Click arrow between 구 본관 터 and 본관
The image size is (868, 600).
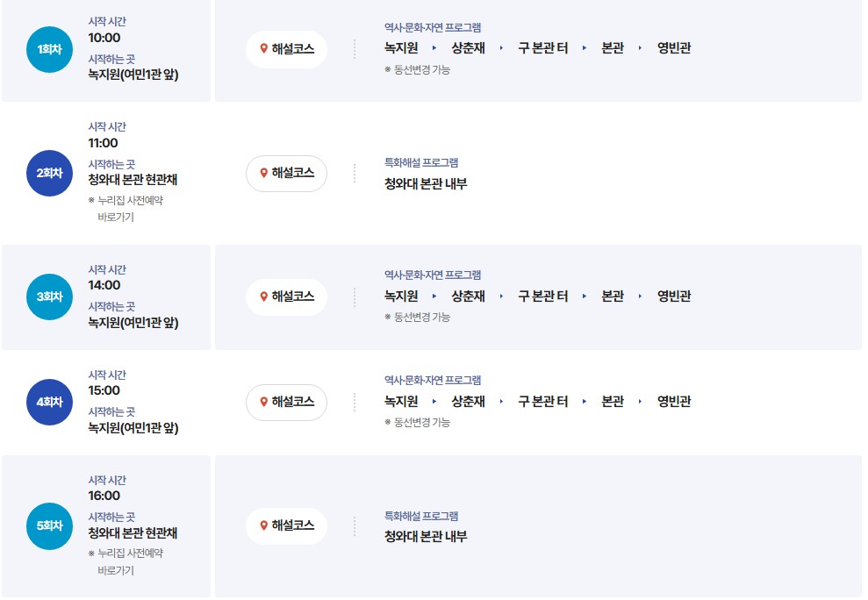(584, 48)
